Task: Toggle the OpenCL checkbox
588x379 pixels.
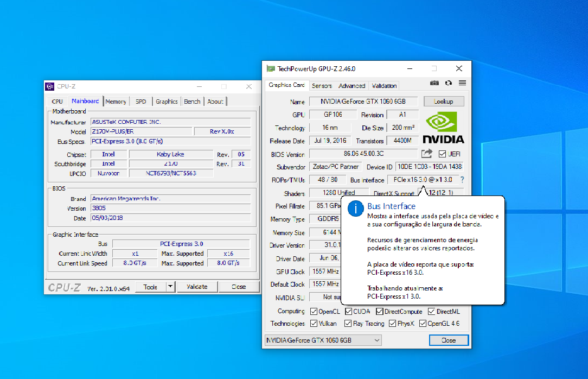Action: click(x=314, y=312)
